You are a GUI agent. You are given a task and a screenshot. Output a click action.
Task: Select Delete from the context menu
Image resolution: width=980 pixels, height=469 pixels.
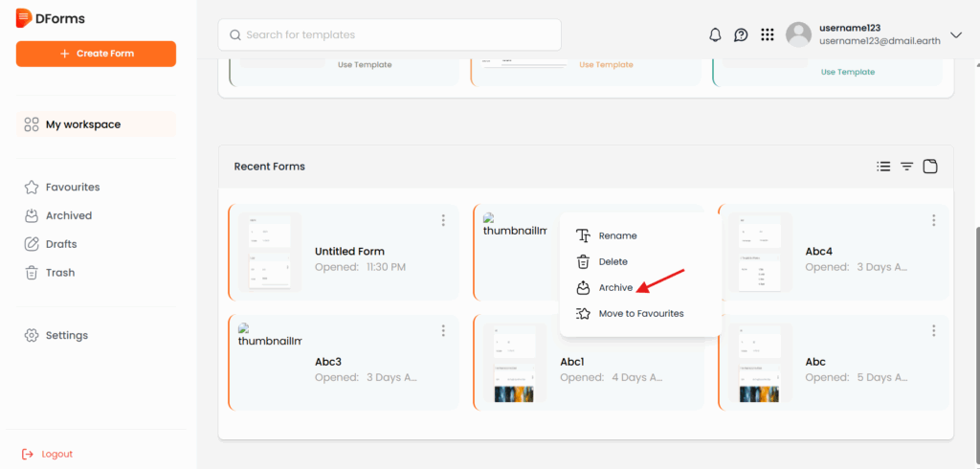click(612, 261)
